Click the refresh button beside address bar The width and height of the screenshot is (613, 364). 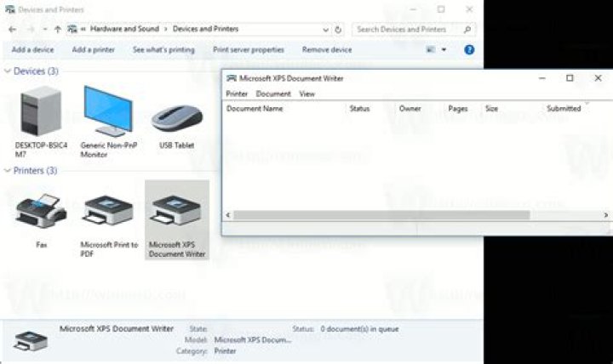coord(338,29)
